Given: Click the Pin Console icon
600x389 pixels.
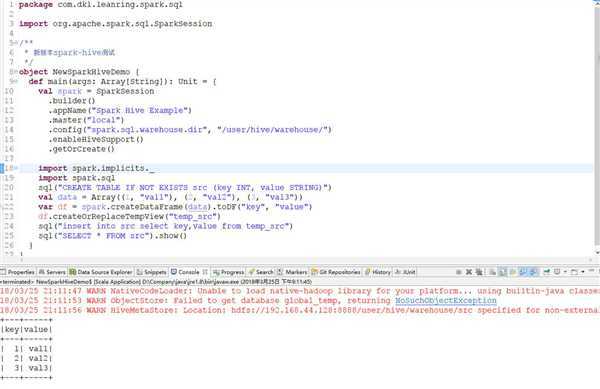Looking at the screenshot, I should point(546,272).
